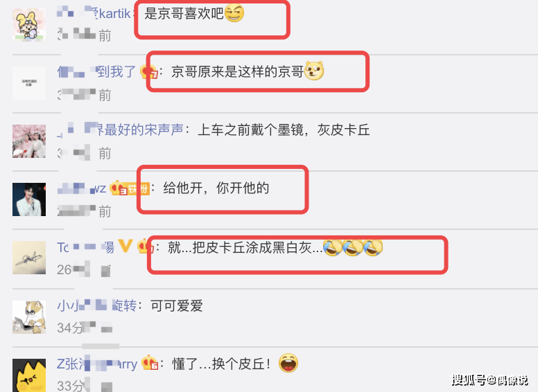Click the yellow V verified badge
The image size is (538, 392).
[125, 246]
